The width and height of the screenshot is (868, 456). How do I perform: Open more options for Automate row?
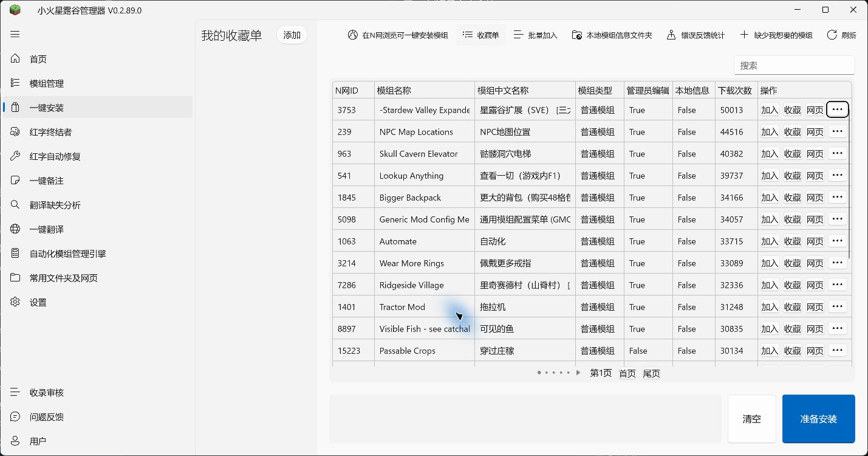click(837, 241)
